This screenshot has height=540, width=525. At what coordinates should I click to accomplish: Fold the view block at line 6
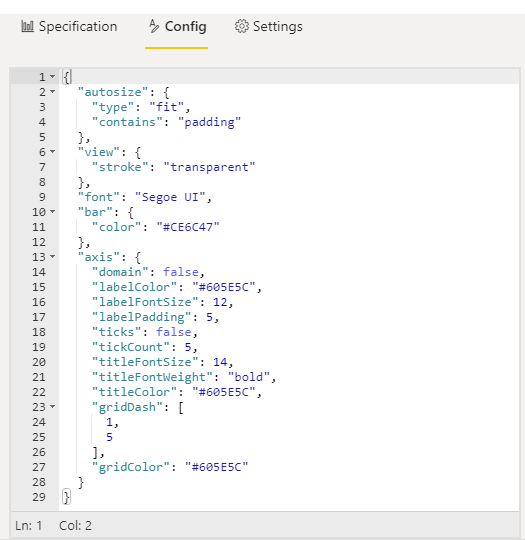click(x=52, y=152)
